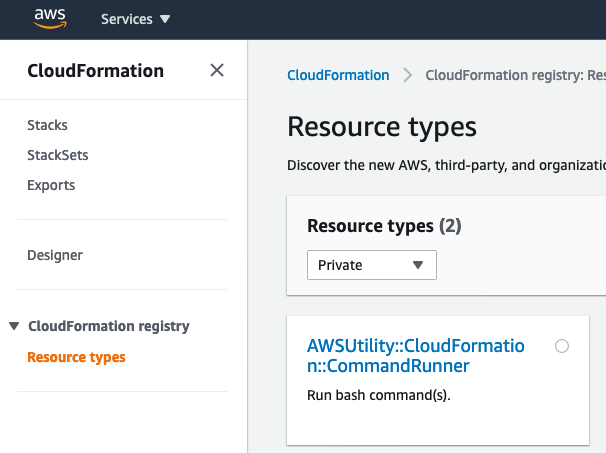Click the CloudFormation sidebar title
The width and height of the screenshot is (606, 453).
pos(95,71)
